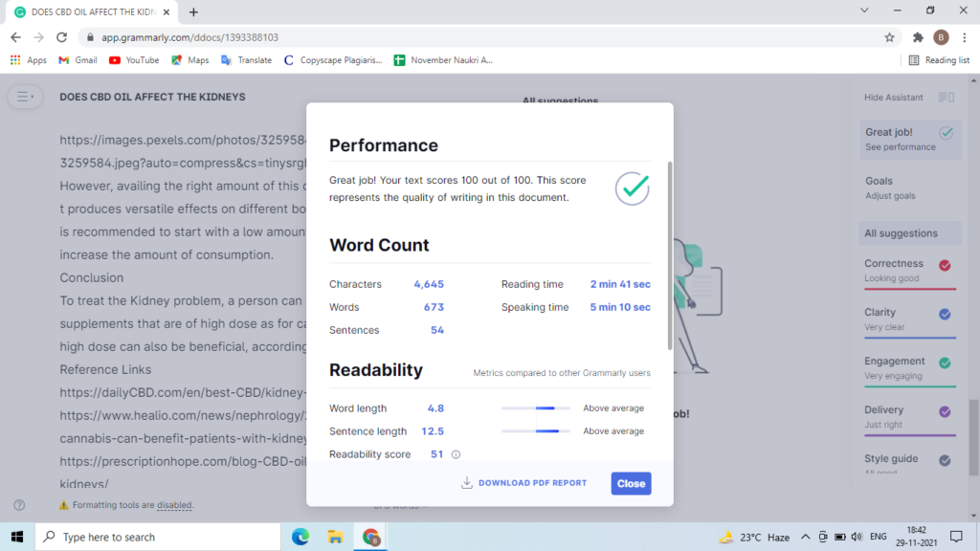This screenshot has height=551, width=980.
Task: Open the Chrome three-dot menu
Action: [x=965, y=37]
